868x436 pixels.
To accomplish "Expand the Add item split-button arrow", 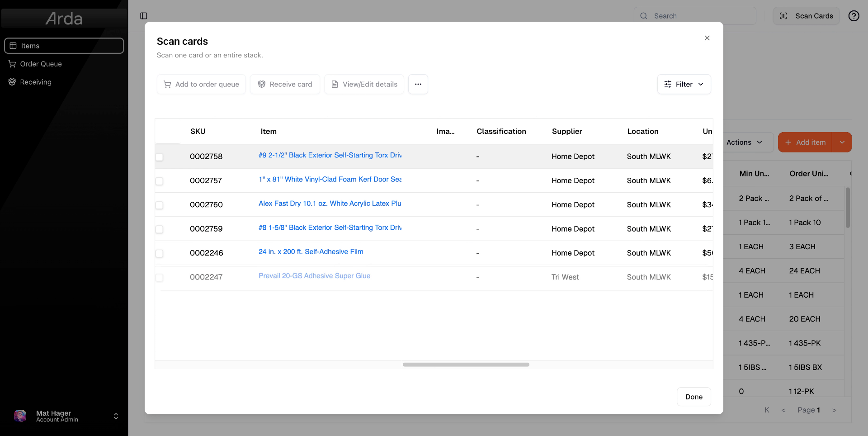I will tap(842, 142).
